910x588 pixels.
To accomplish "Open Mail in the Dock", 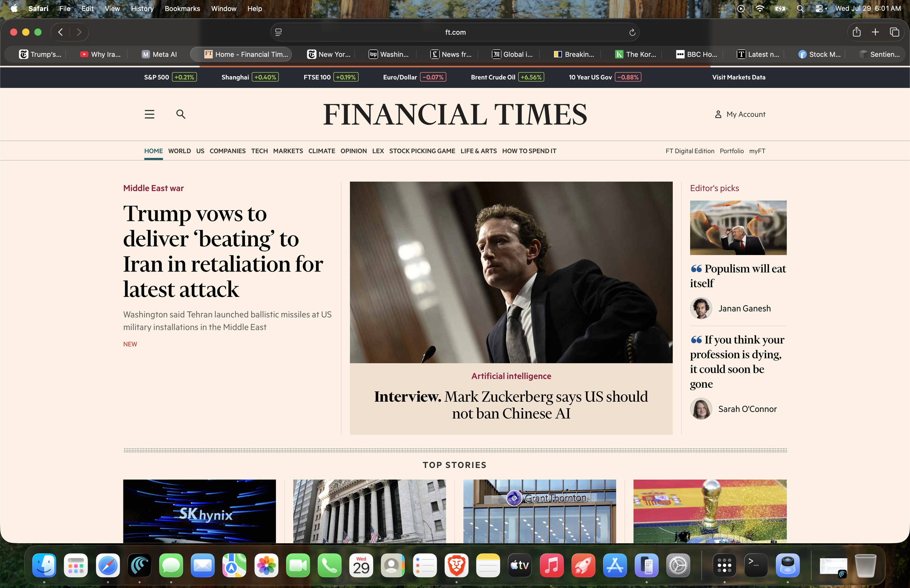I will tap(203, 565).
